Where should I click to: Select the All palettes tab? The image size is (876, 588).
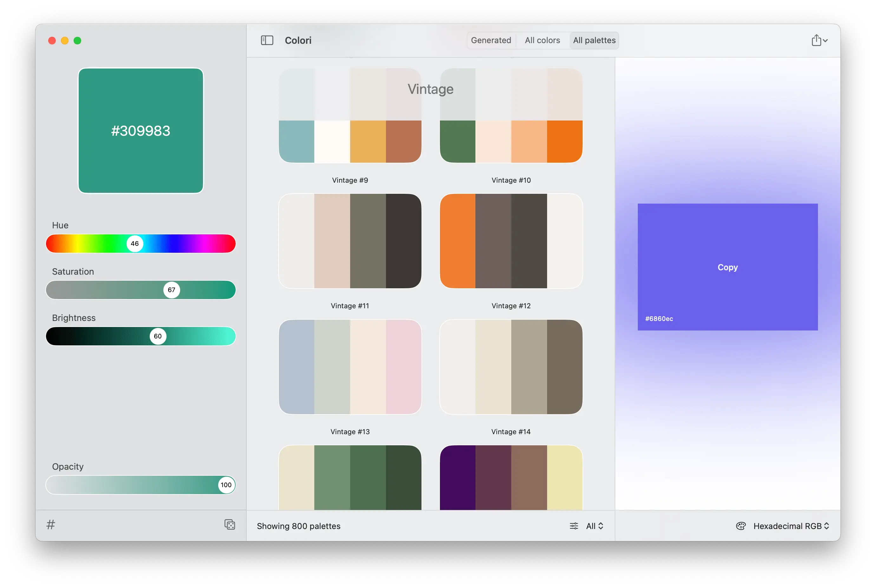[594, 40]
